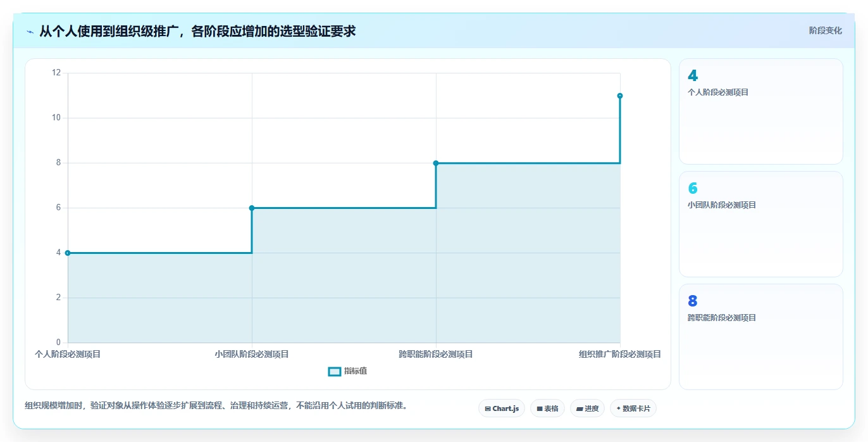Click the x-axis label 小团队阶段必测项目
The image size is (868, 442).
click(x=252, y=354)
